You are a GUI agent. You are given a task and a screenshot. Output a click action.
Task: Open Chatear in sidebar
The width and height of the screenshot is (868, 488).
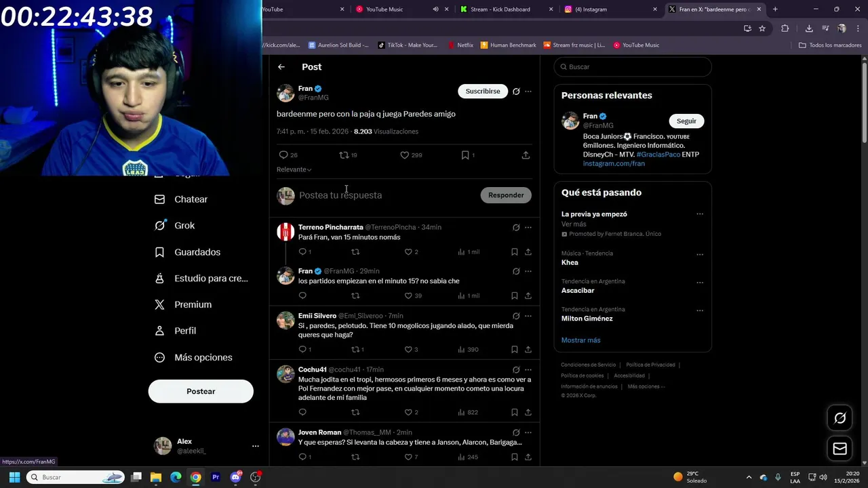pos(181,199)
